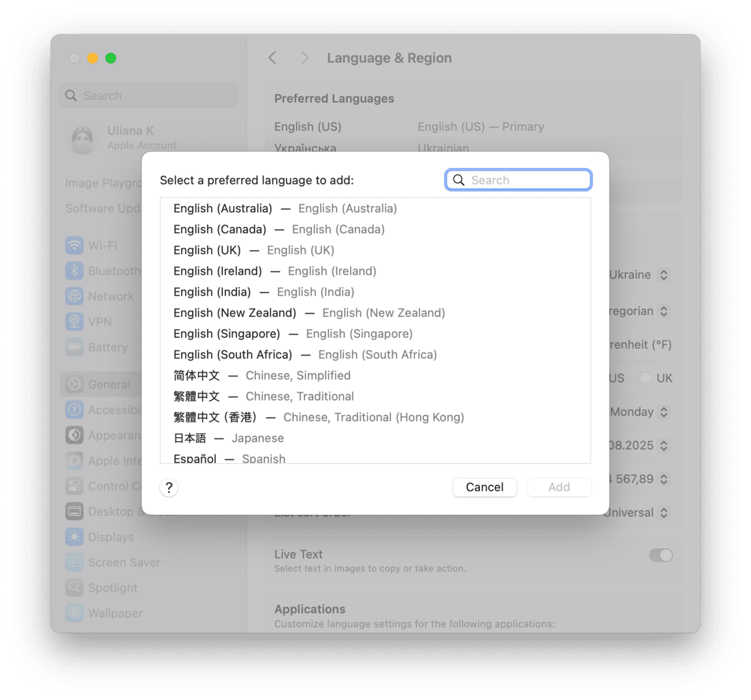This screenshot has height=700, width=751.
Task: Select 日本語 Japanese from the list
Action: pos(375,438)
